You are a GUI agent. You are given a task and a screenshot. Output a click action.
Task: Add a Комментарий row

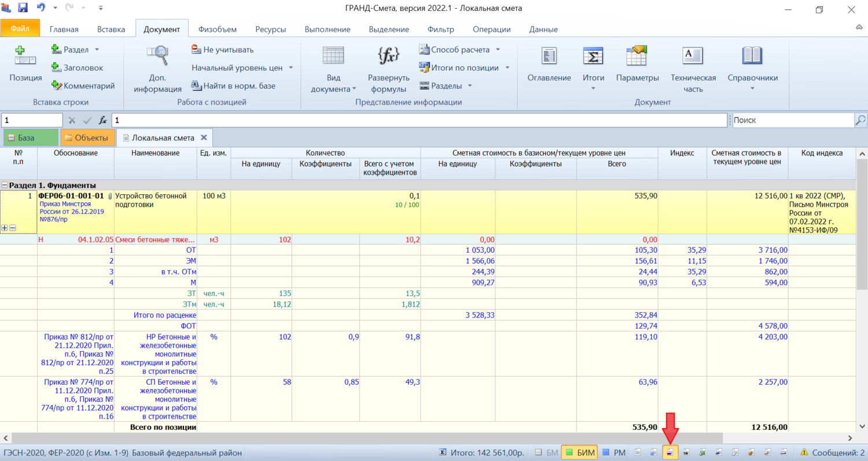tap(83, 86)
